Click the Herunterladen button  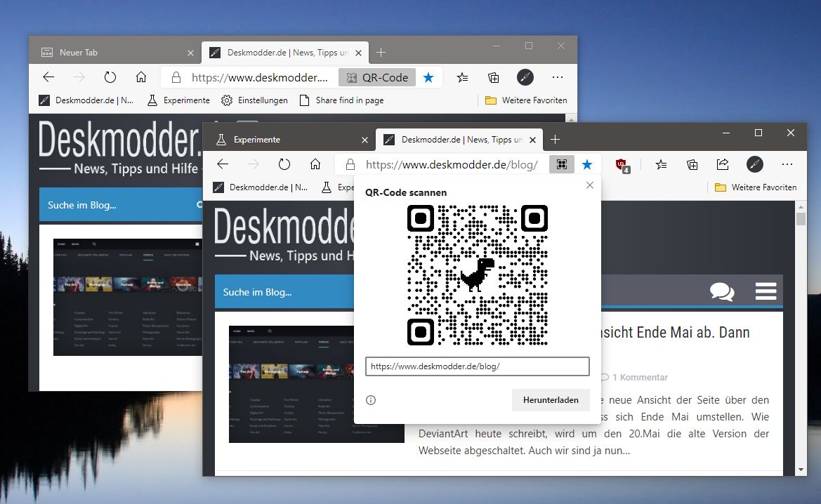point(551,399)
